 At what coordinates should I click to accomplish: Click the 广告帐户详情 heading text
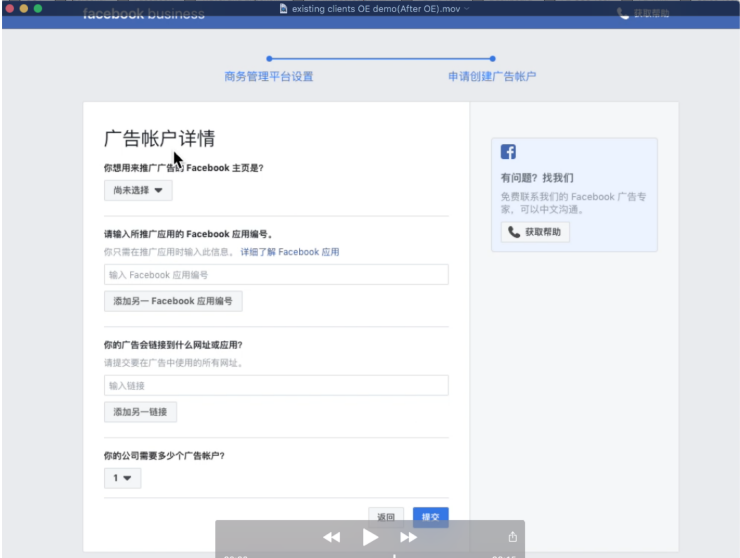click(160, 139)
